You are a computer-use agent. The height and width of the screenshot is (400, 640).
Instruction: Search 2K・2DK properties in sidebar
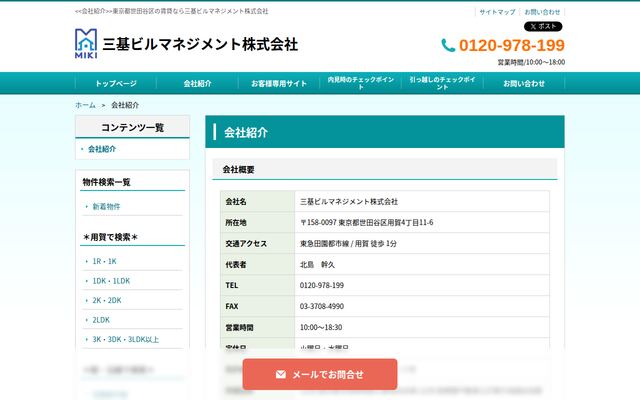107,300
